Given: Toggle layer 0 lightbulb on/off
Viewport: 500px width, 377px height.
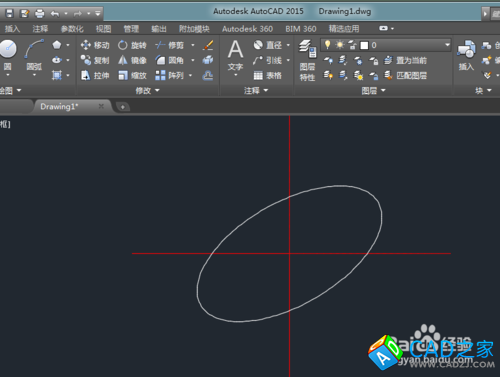Looking at the screenshot, I should 328,45.
